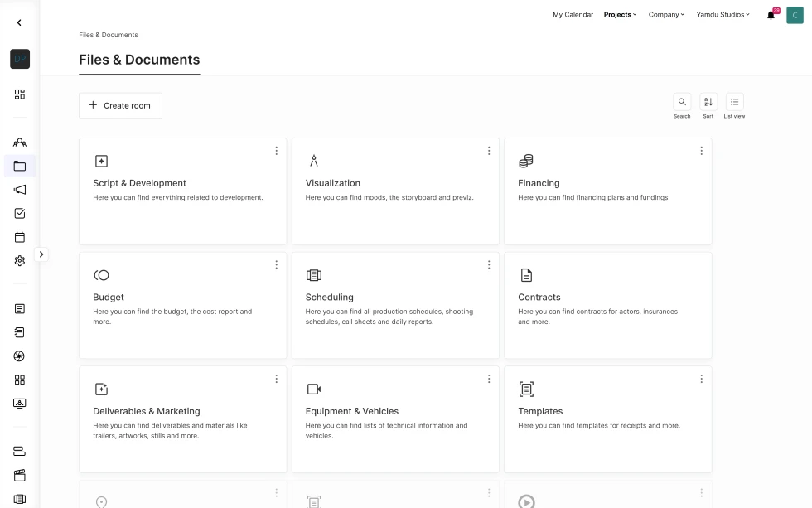Go back using the left arrow
The image size is (812, 508).
point(19,23)
